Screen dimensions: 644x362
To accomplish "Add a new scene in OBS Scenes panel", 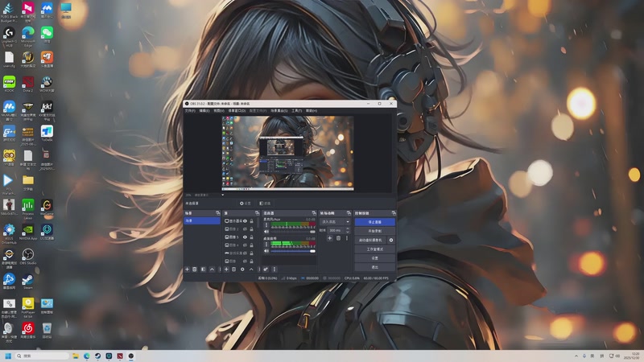I will [x=188, y=269].
